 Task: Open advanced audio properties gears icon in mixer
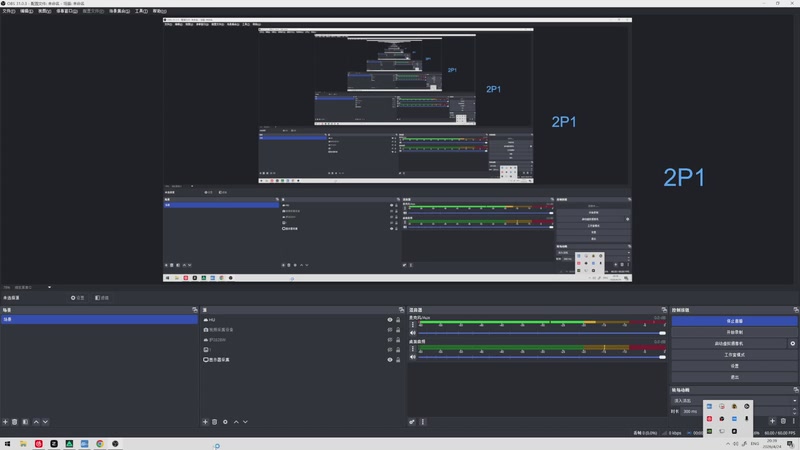coord(412,422)
